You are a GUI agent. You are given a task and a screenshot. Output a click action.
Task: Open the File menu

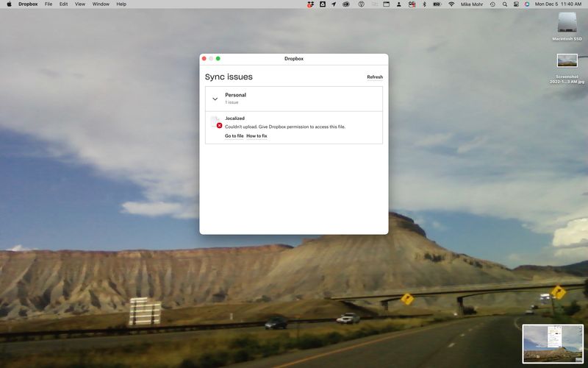(x=49, y=4)
